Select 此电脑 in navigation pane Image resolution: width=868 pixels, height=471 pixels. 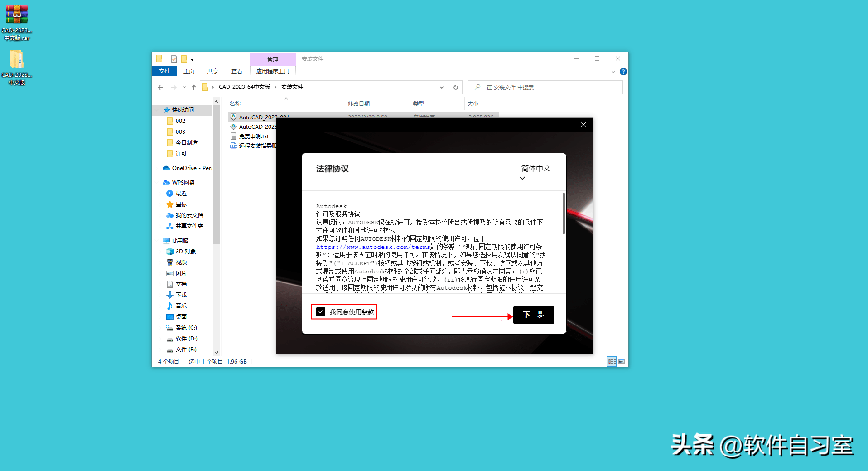tap(176, 241)
